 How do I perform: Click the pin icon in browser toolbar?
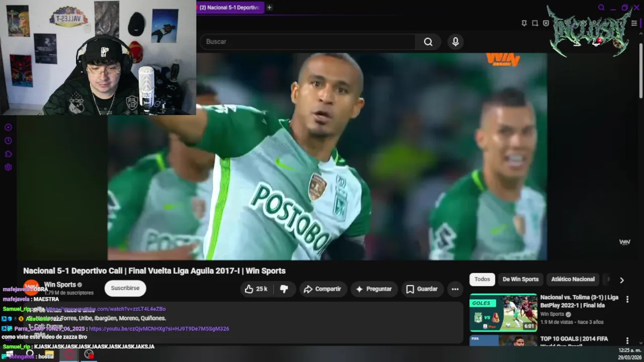pyautogui.click(x=524, y=23)
